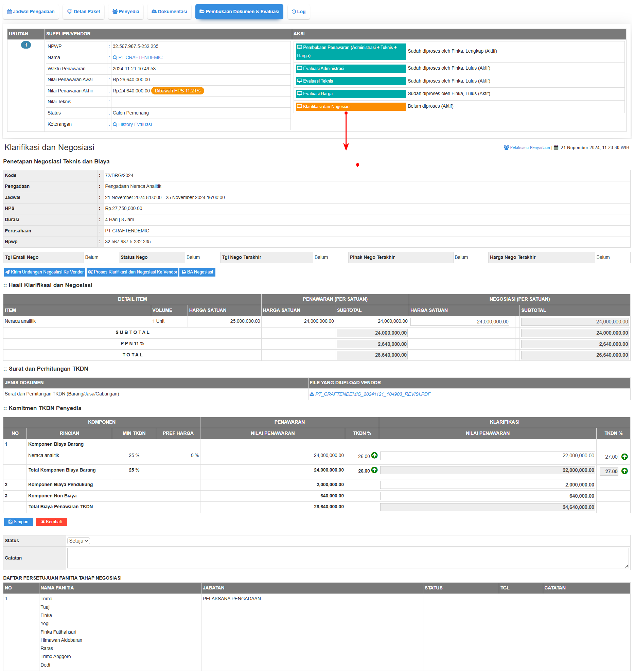Click the red Kembali button

51,522
